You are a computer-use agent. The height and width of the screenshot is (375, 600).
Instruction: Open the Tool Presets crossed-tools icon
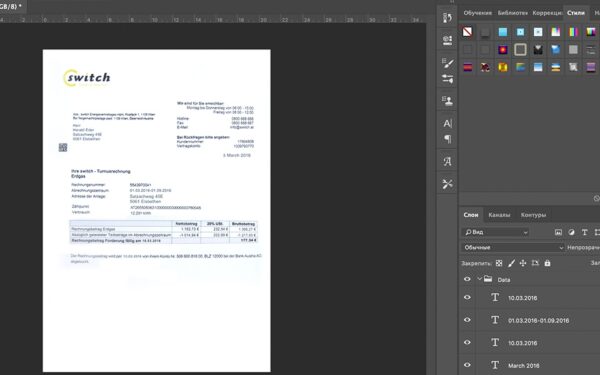click(447, 184)
